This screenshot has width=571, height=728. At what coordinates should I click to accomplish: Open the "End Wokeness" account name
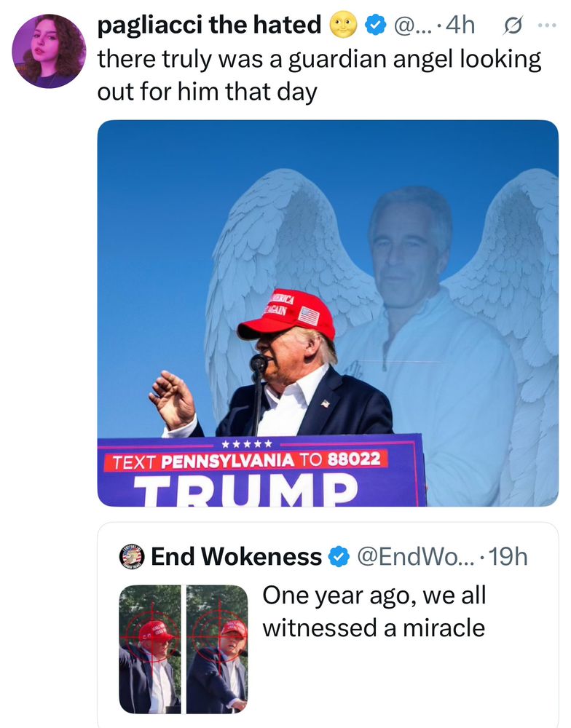pyautogui.click(x=236, y=557)
